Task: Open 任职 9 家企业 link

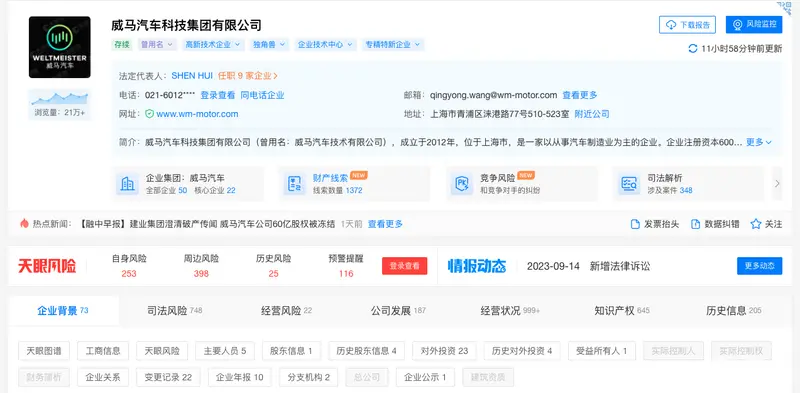Action: [247, 76]
